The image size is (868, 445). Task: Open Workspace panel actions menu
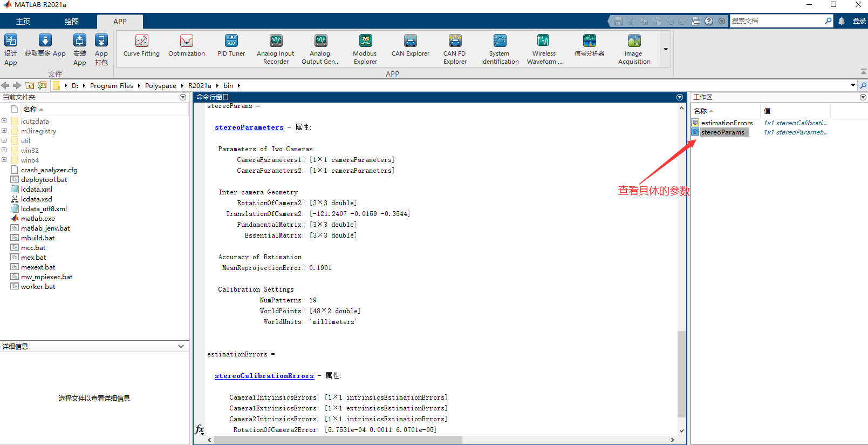click(863, 97)
